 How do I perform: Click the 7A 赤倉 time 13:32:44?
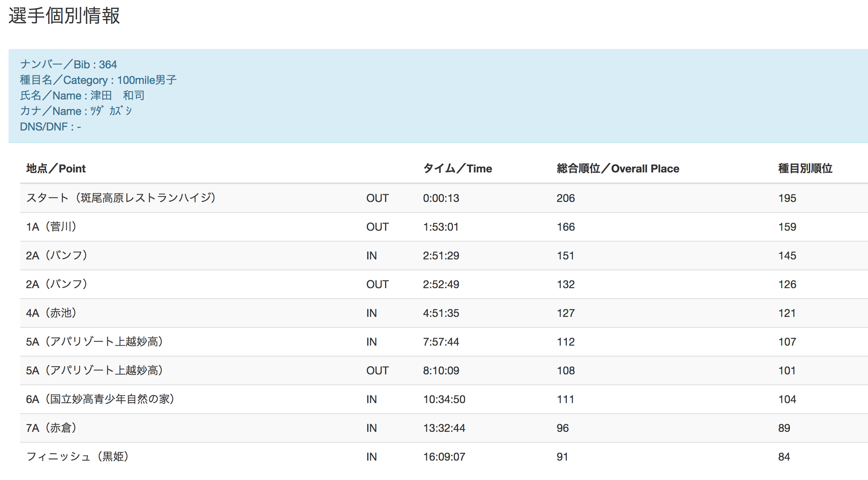(x=444, y=428)
